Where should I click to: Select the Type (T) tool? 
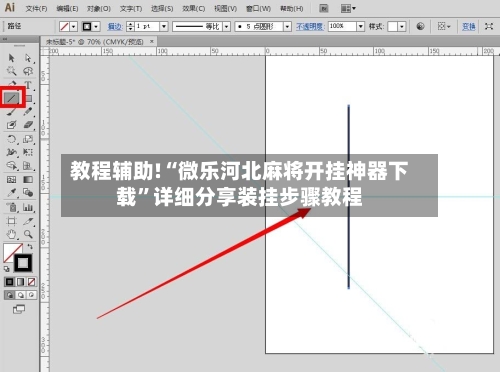click(28, 85)
